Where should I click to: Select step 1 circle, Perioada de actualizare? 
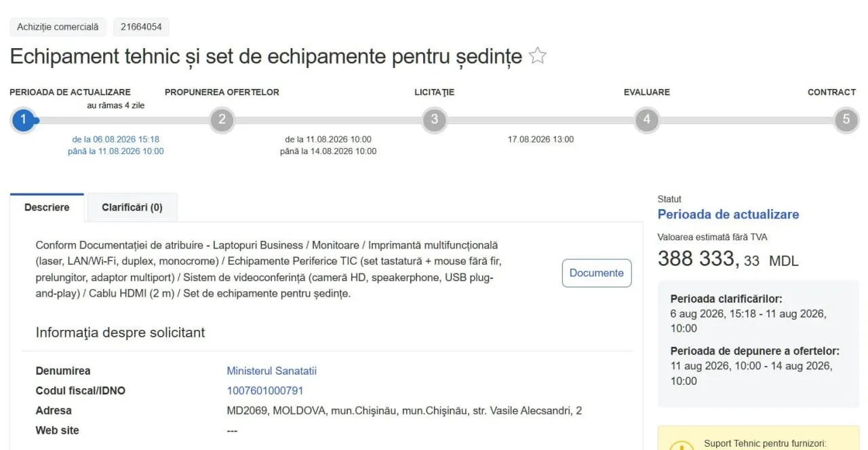pos(23,120)
